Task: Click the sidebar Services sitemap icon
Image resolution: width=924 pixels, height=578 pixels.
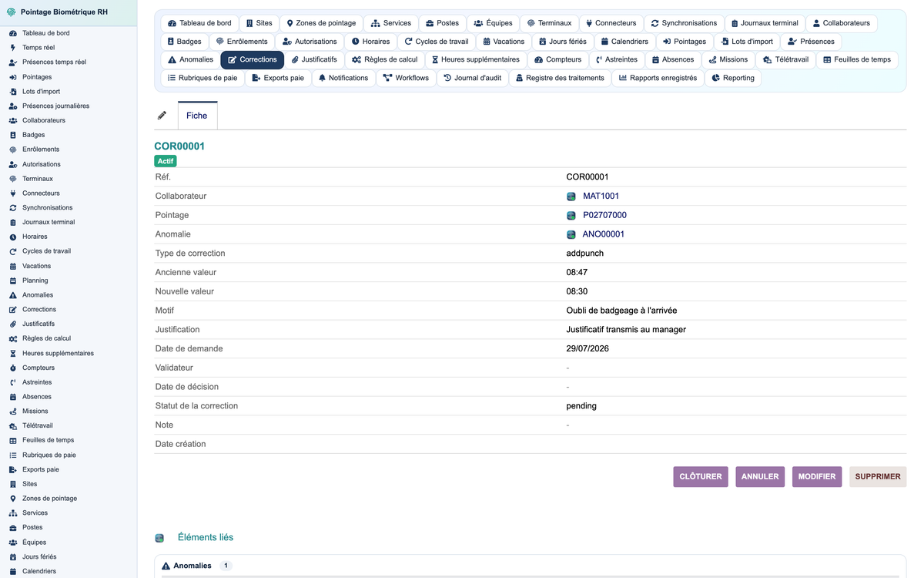Action: [13, 513]
